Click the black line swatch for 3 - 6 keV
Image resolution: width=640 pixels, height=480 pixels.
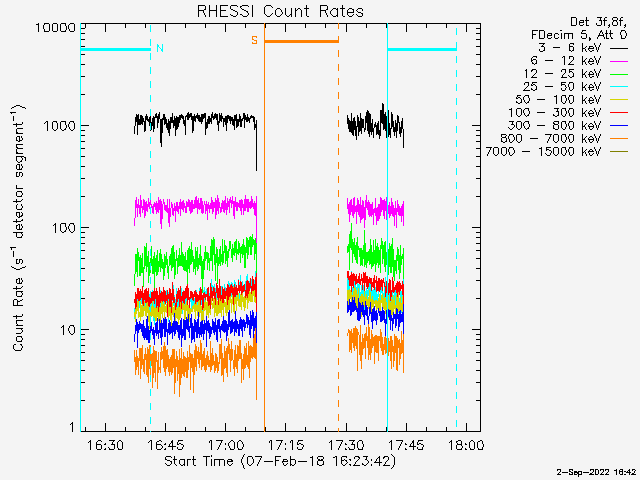[x=619, y=48]
